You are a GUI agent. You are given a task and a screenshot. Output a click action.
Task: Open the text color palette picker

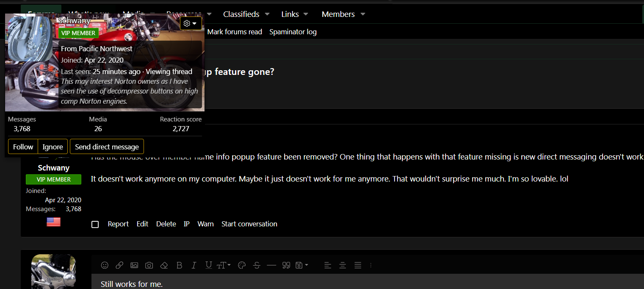point(241,265)
